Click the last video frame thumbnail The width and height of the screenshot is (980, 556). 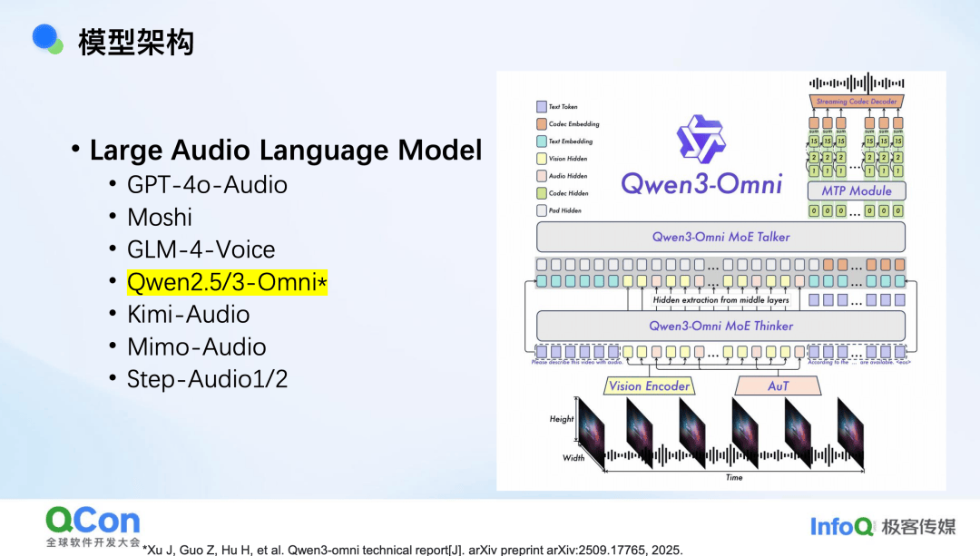click(x=850, y=433)
